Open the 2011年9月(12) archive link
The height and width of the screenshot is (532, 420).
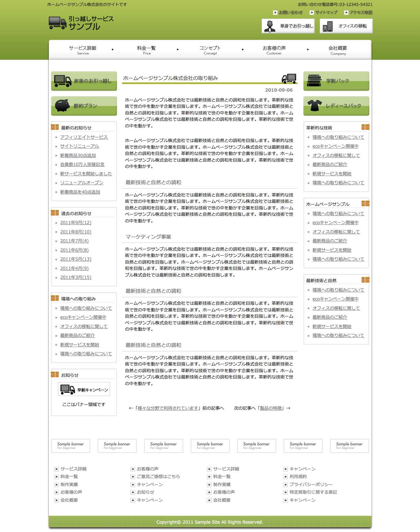point(76,222)
